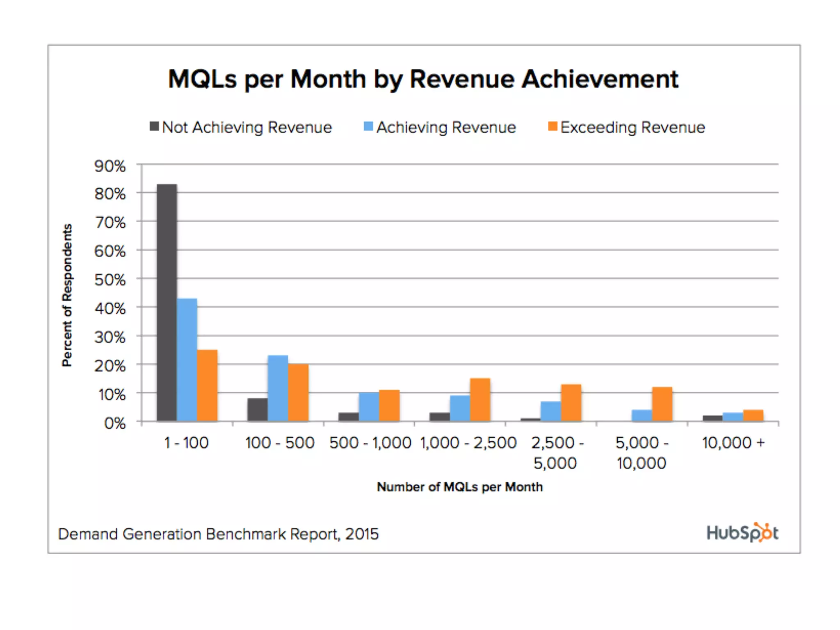Select the orange bar in 1 - 100 group
Viewport: 840px width, 630px height.
pos(207,385)
